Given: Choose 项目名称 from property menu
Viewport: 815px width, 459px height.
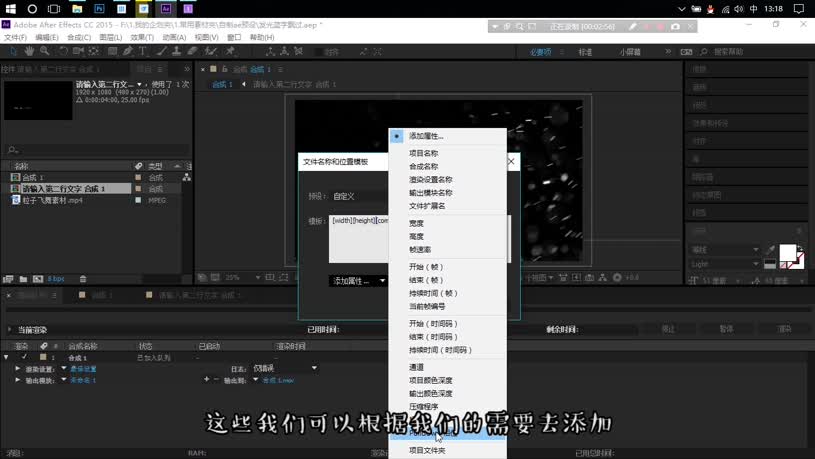Looking at the screenshot, I should pyautogui.click(x=447, y=153).
